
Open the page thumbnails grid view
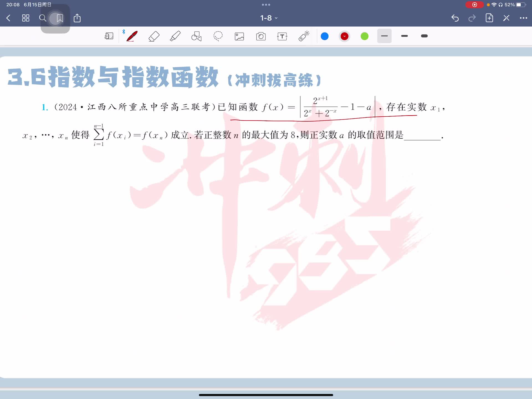tap(26, 18)
